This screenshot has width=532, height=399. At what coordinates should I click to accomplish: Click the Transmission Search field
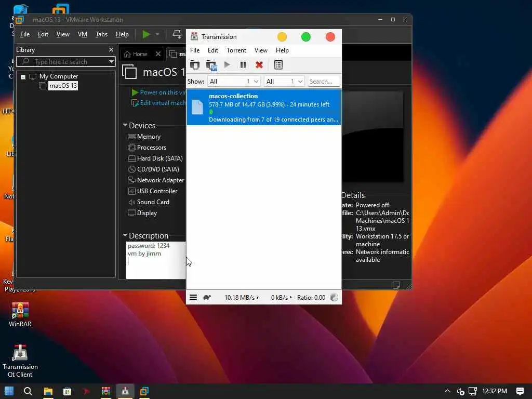pos(324,82)
